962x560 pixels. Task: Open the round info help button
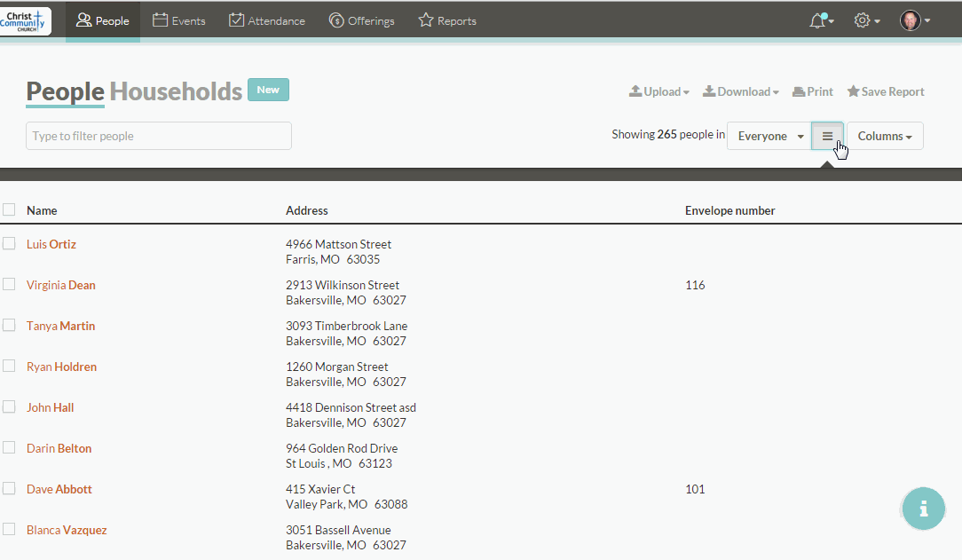[x=924, y=509]
